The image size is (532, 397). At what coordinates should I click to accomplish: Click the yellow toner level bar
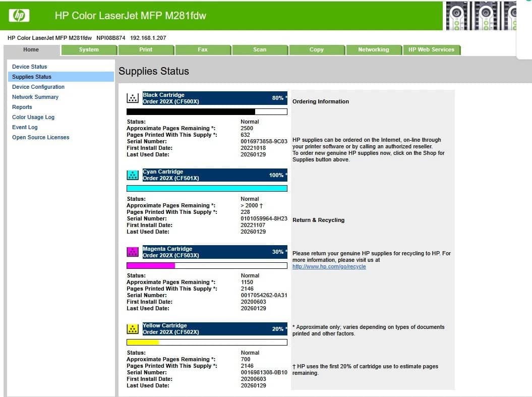click(x=207, y=343)
